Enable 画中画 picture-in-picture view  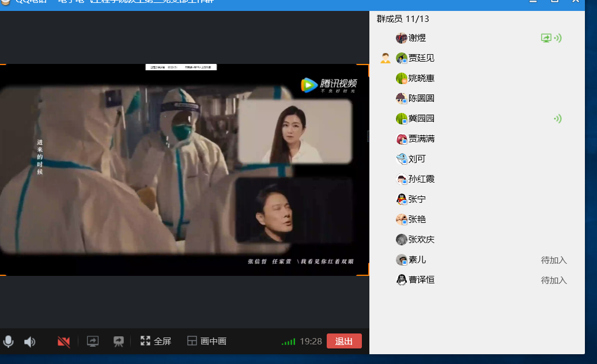click(x=207, y=341)
